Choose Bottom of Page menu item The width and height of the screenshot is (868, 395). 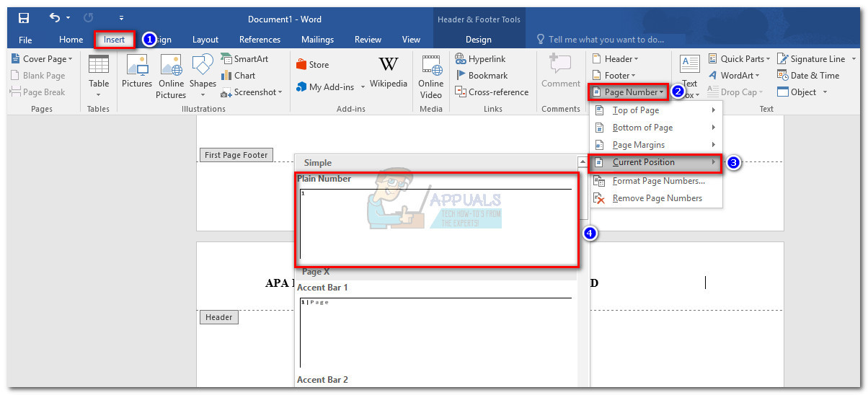tap(656, 128)
